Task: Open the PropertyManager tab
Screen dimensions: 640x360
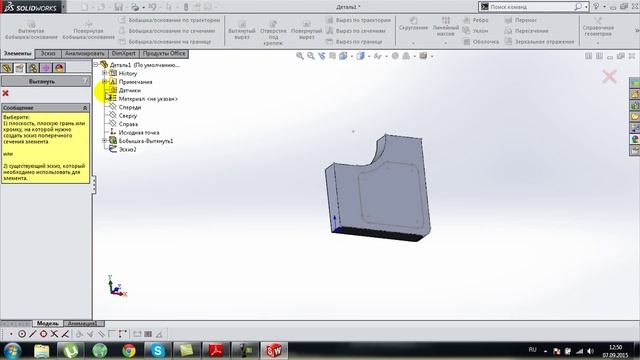Action: click(20, 68)
